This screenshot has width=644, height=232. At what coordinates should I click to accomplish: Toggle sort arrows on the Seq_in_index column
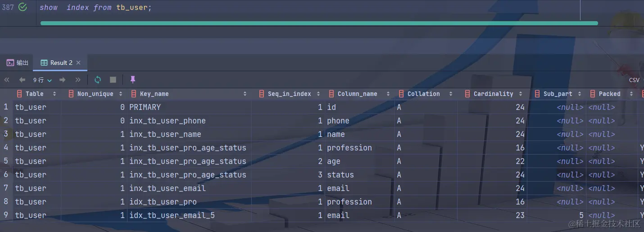click(318, 94)
